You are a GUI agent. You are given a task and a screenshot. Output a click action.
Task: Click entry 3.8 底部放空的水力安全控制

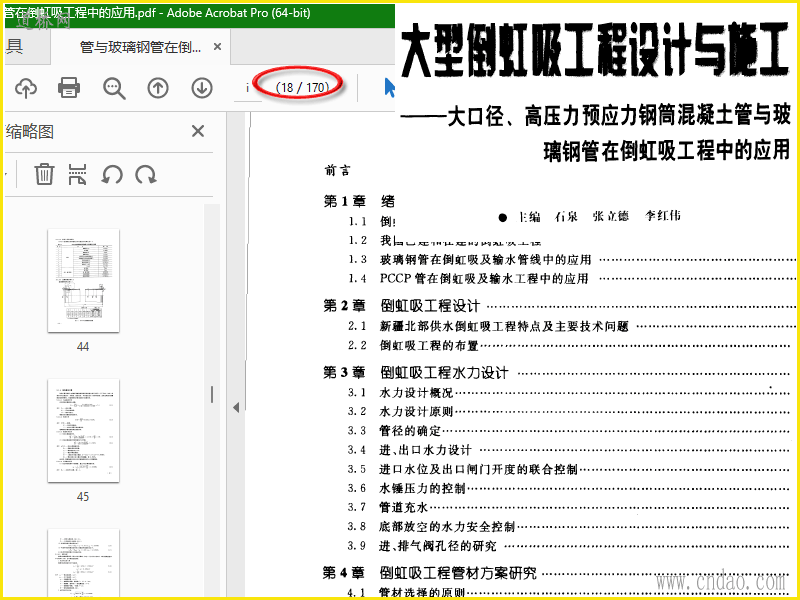pos(432,527)
